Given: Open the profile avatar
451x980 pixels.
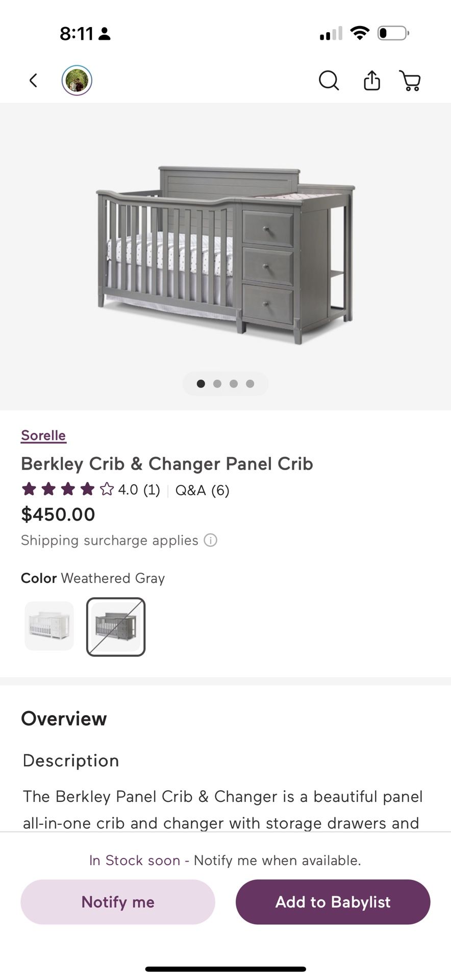Looking at the screenshot, I should (x=77, y=81).
